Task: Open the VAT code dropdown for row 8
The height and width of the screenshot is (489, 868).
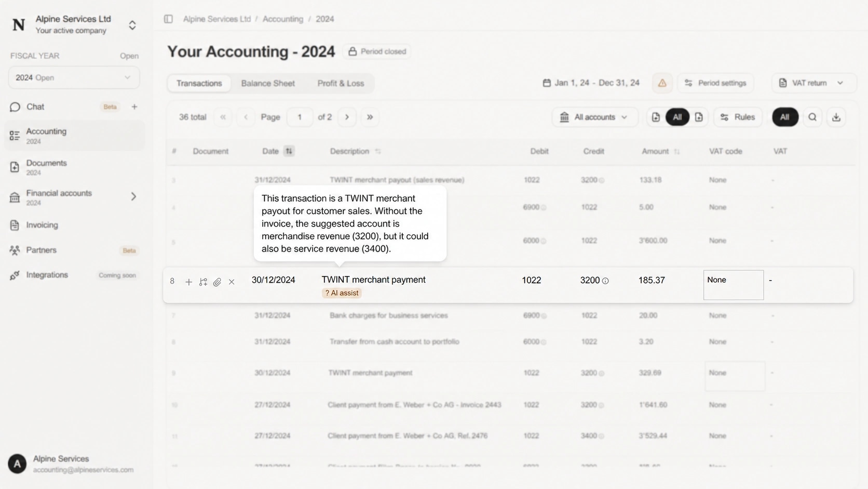Action: tap(734, 285)
